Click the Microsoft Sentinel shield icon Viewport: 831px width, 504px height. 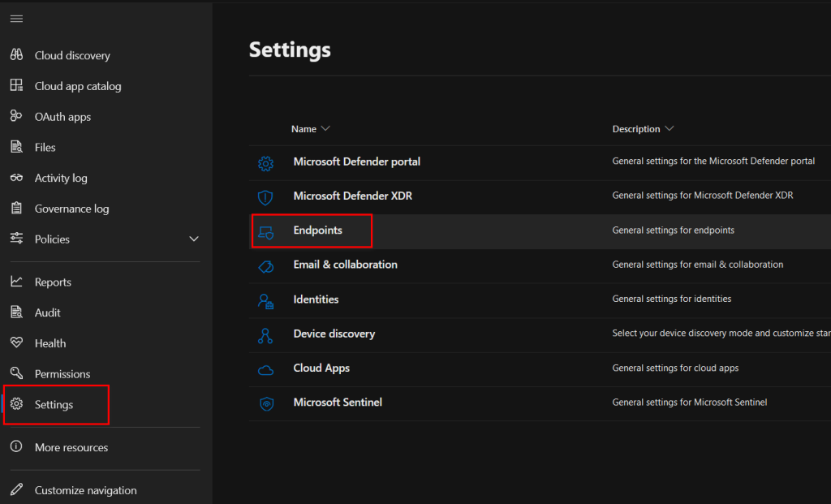(265, 403)
